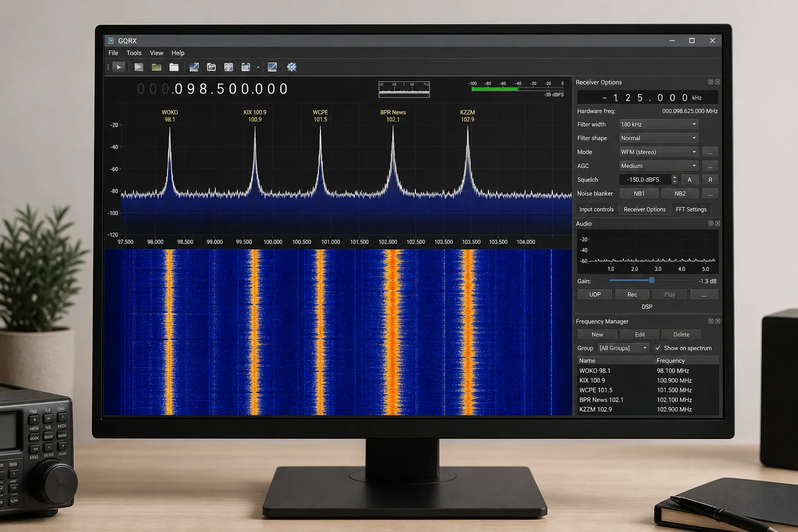Click the small spectrum overview thumbnail
This screenshot has width=798, height=532.
pos(404,89)
